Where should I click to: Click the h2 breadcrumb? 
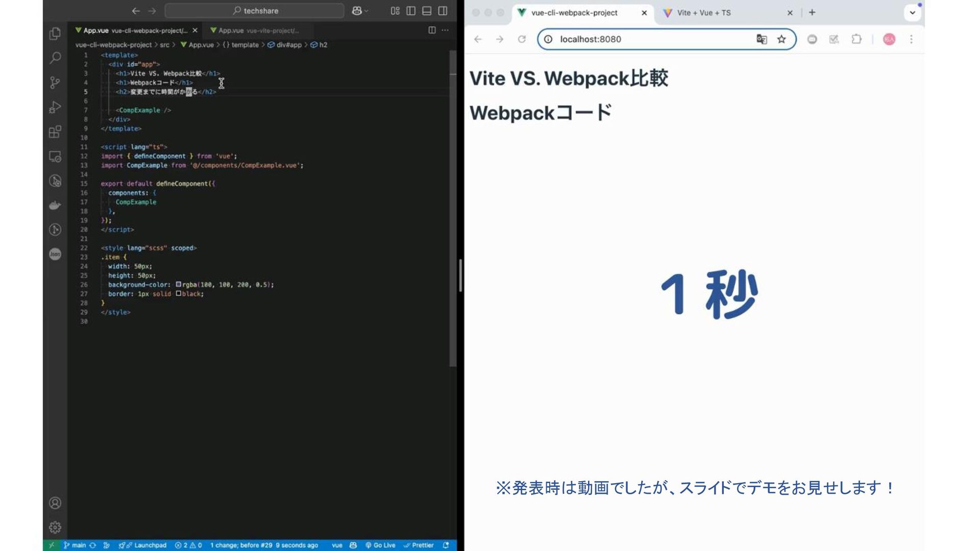click(319, 45)
